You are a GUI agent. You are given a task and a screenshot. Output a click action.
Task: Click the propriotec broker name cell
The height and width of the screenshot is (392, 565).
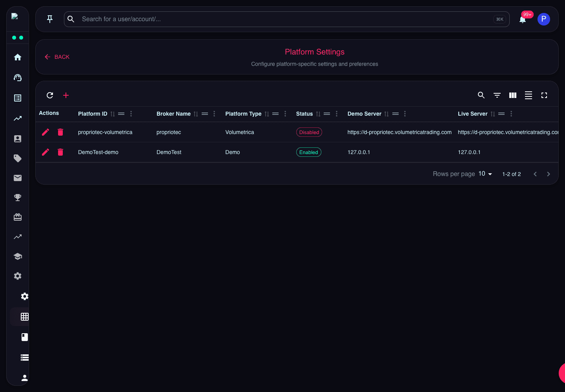[x=169, y=132]
